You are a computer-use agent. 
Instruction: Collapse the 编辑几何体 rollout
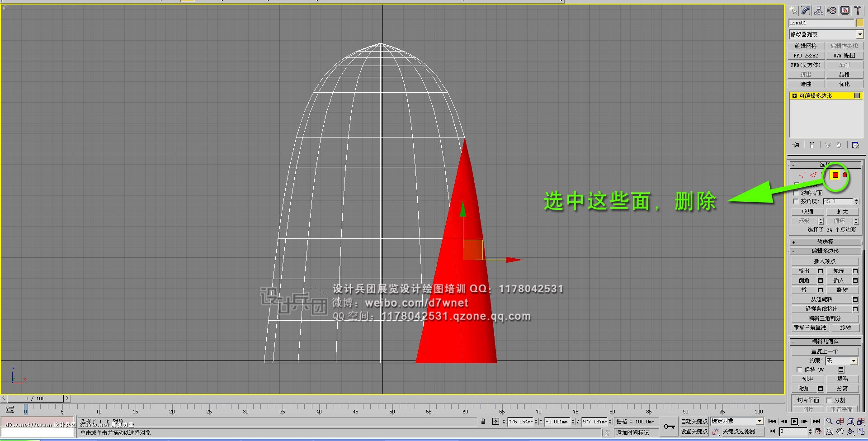pyautogui.click(x=825, y=341)
